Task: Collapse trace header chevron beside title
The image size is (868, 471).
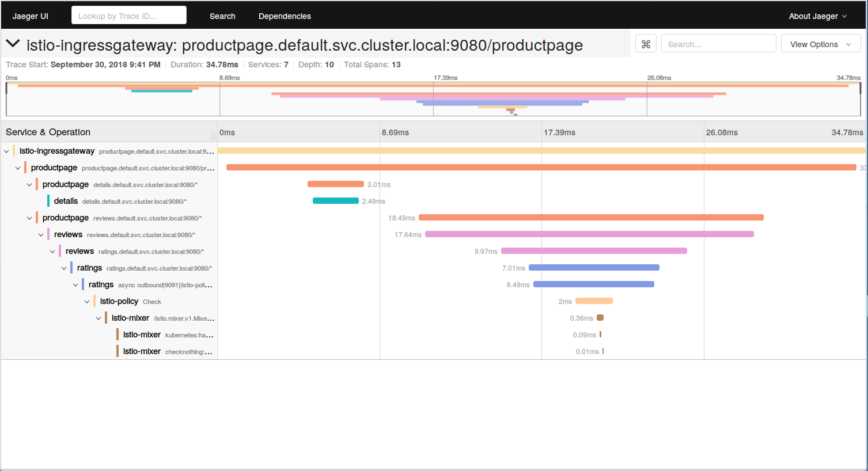Action: click(x=13, y=44)
